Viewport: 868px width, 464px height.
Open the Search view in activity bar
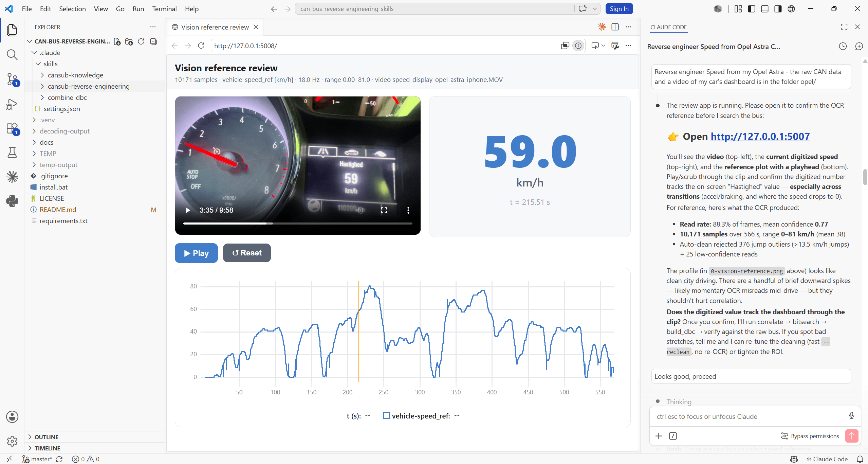(x=12, y=54)
